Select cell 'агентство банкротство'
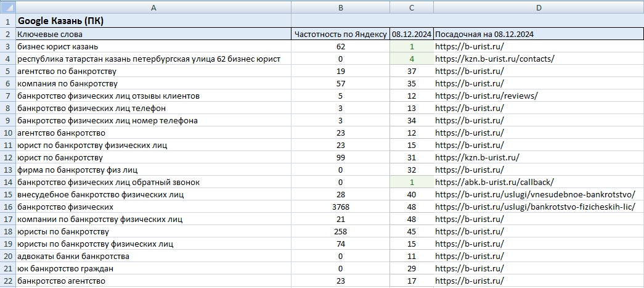Screen dimensions: 644x288 (x=153, y=133)
